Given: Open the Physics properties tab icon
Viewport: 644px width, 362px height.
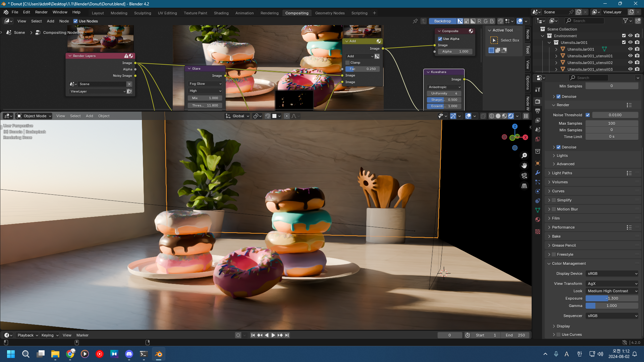Looking at the screenshot, I should point(538,191).
